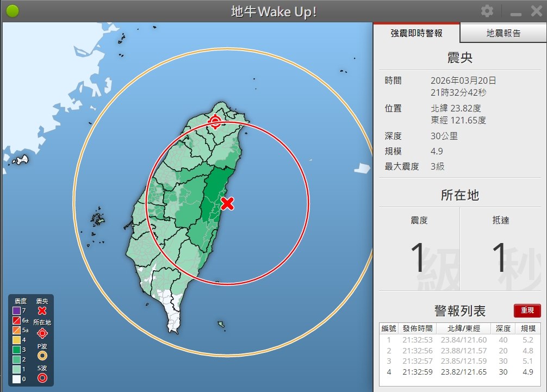Select alert row 1 issued at 21:32:53
This screenshot has width=547, height=392.
pyautogui.click(x=460, y=340)
